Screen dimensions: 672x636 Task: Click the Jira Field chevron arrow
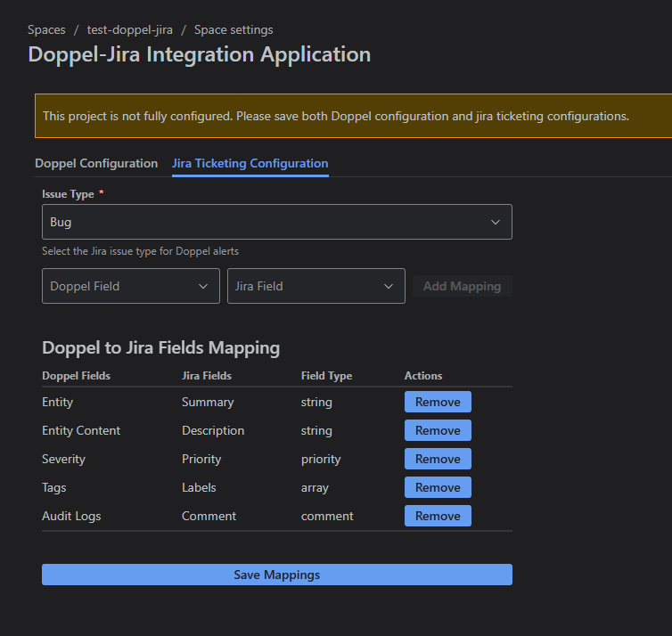coord(389,286)
